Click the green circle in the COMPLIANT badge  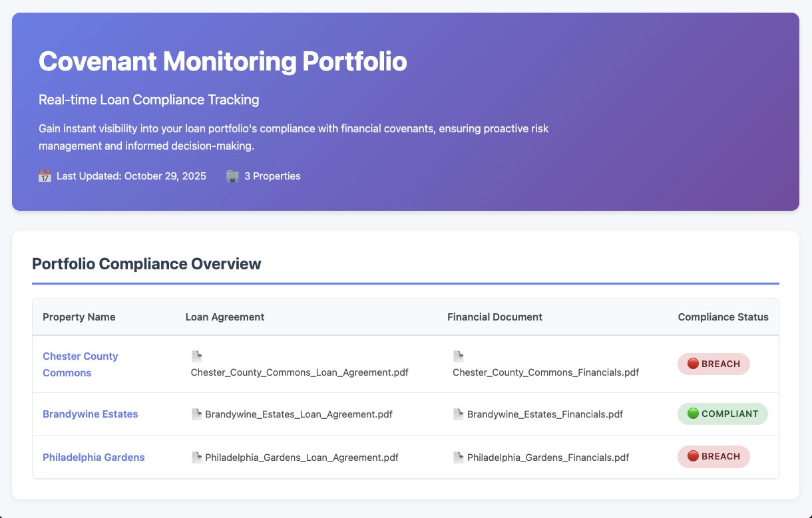[x=692, y=414]
